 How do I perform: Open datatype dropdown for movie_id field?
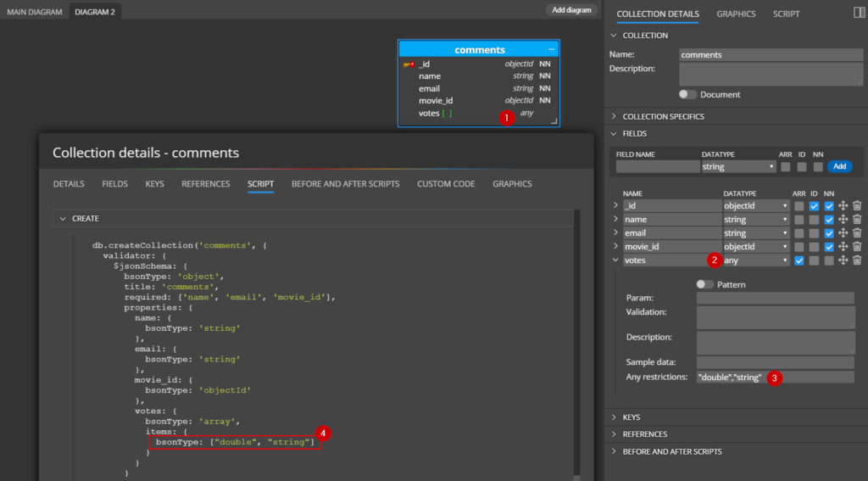(755, 247)
